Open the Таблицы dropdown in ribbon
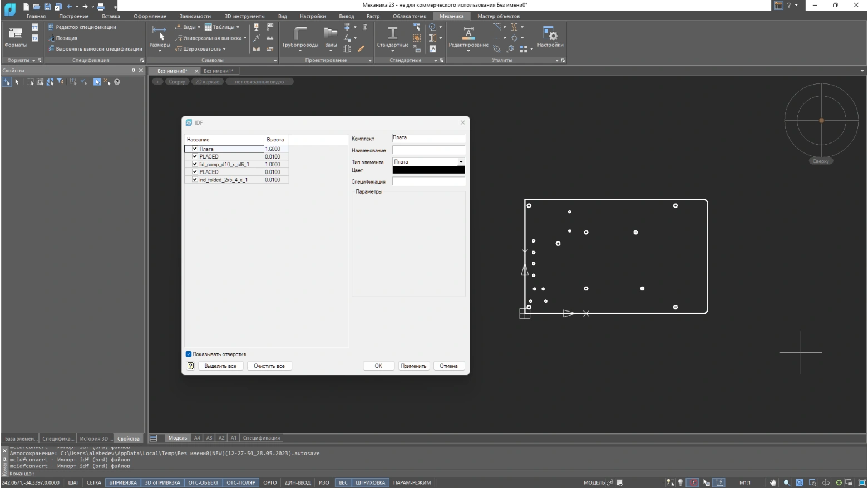Viewport: 868px width, 488px height. tap(222, 27)
